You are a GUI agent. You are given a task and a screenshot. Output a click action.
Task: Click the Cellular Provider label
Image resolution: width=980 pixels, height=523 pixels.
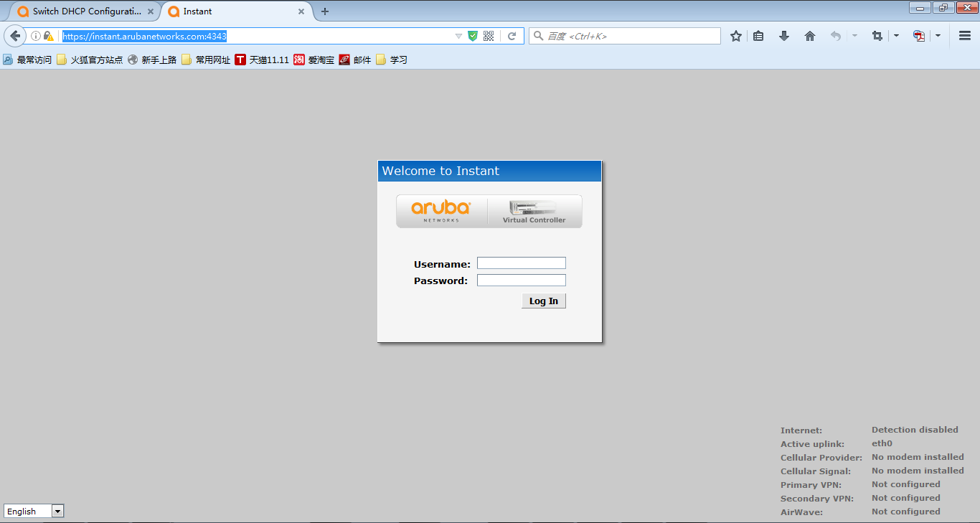click(821, 458)
